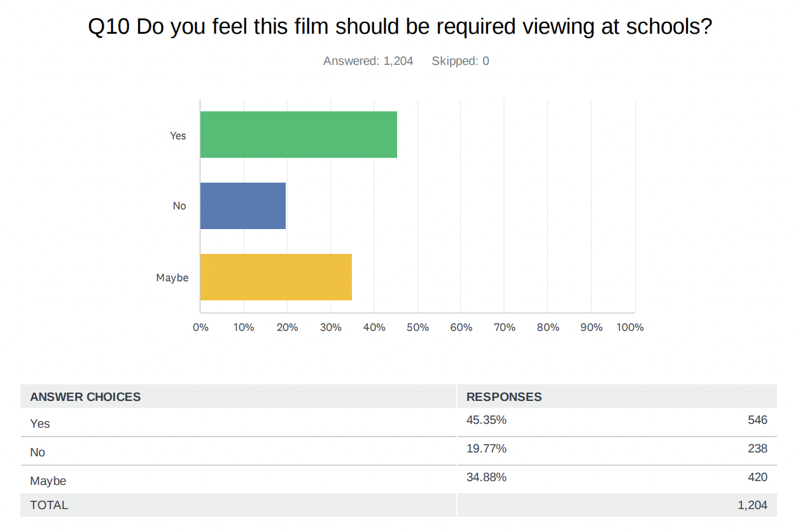Click the 420 response count

(757, 477)
